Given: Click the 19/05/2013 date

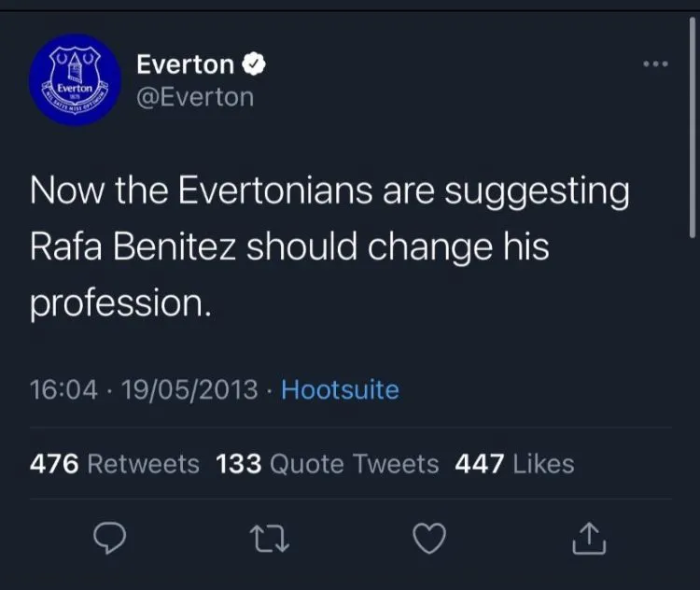Looking at the screenshot, I should 189,389.
